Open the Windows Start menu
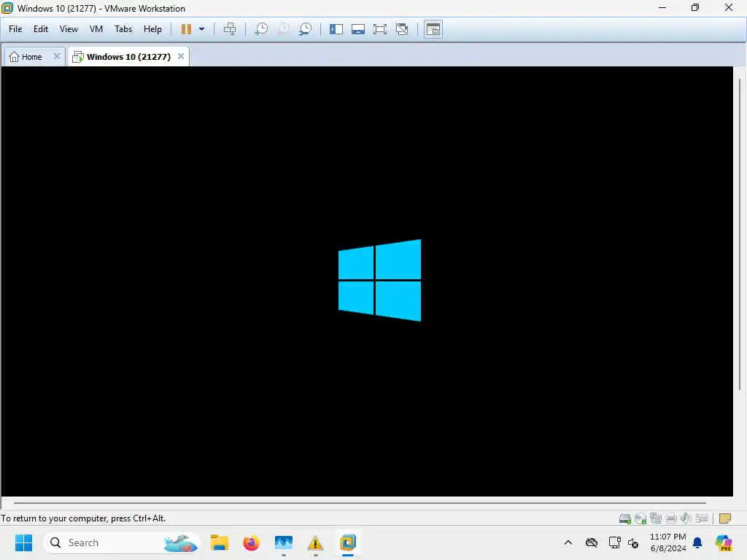The image size is (747, 560). pyautogui.click(x=23, y=542)
